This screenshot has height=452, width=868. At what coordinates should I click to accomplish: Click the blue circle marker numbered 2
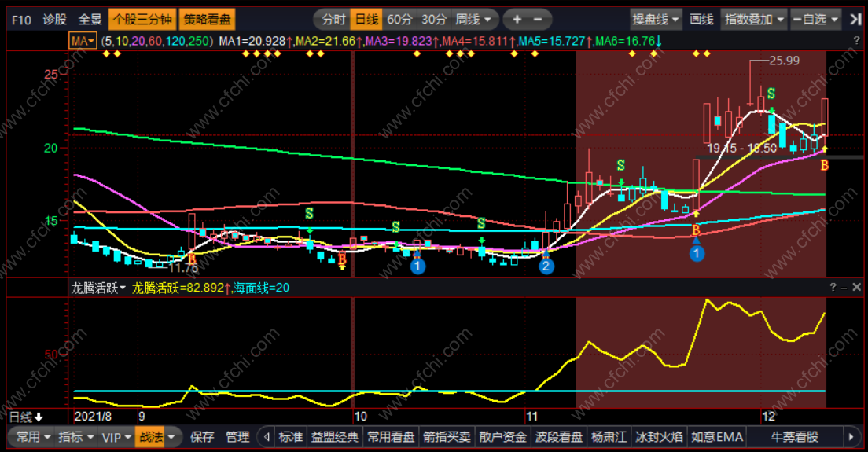[546, 266]
